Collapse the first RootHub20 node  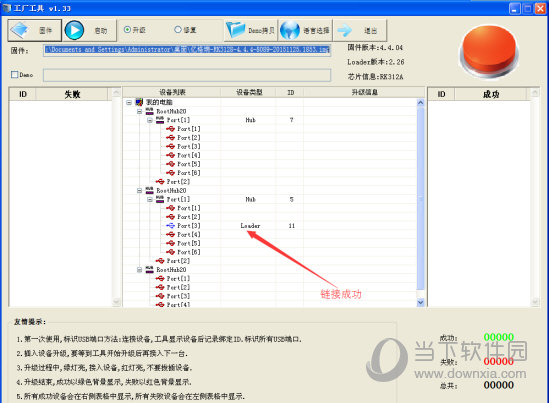click(139, 111)
